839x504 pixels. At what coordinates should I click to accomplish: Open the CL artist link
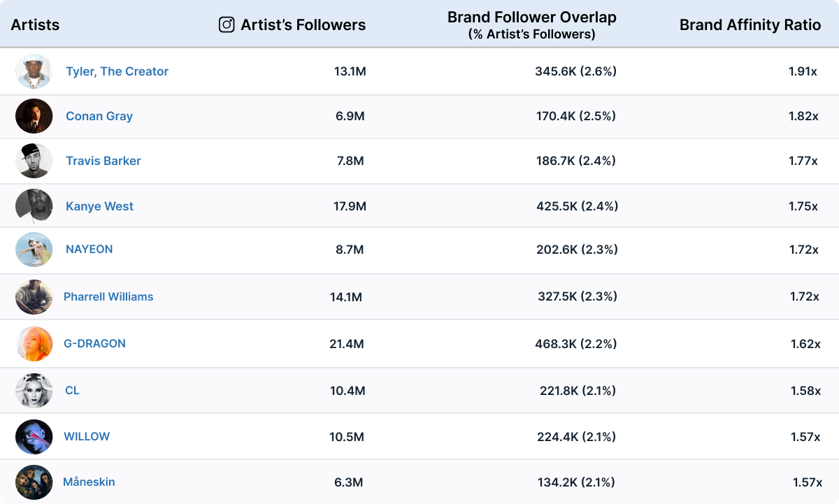click(72, 390)
